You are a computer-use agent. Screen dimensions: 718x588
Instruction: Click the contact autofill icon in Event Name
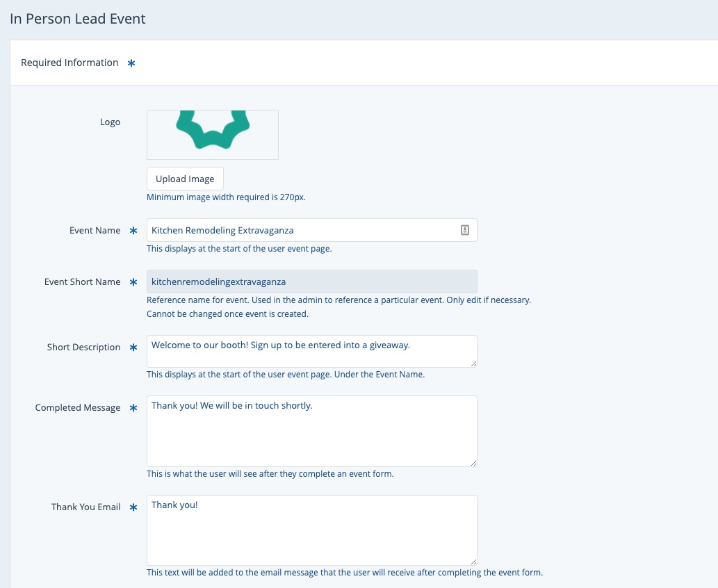pos(465,230)
